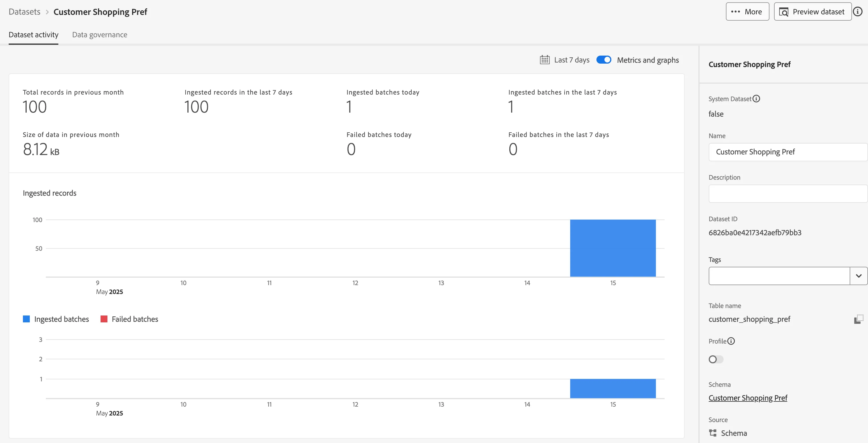Image resolution: width=868 pixels, height=443 pixels.
Task: Click the System Dataset value false
Action: (x=716, y=114)
